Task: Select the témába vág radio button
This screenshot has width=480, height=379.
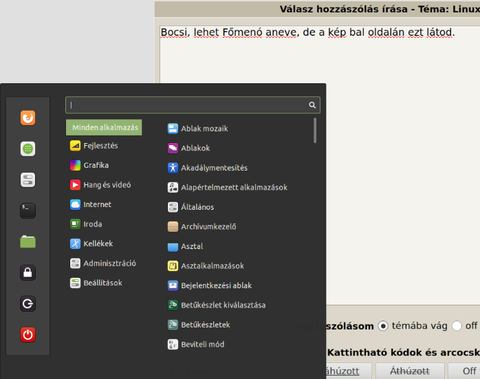Action: click(383, 326)
